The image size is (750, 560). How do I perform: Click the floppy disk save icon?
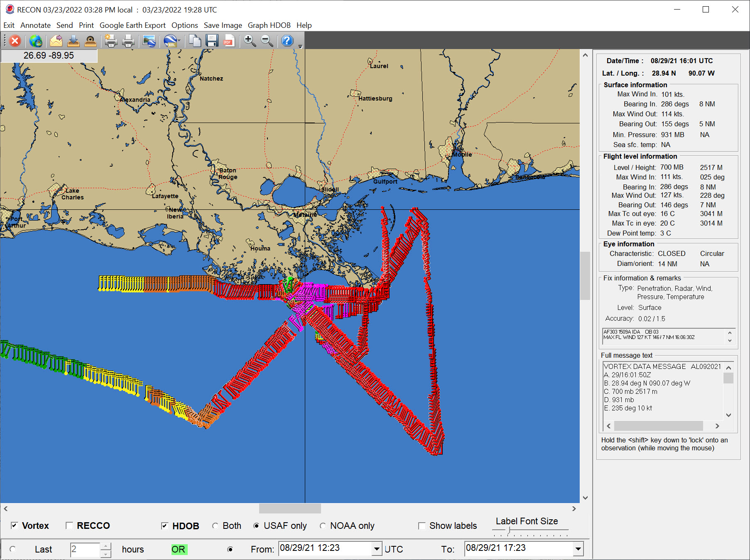click(x=212, y=41)
